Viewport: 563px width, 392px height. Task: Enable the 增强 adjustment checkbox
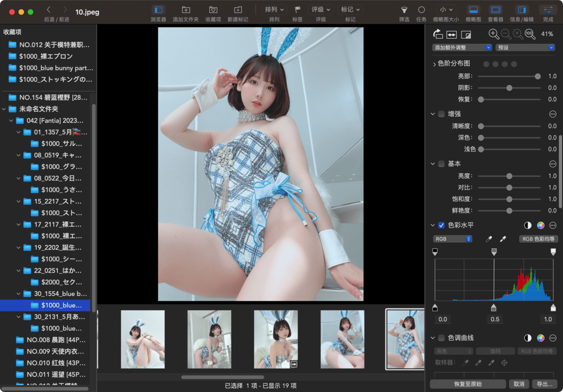pyautogui.click(x=441, y=114)
